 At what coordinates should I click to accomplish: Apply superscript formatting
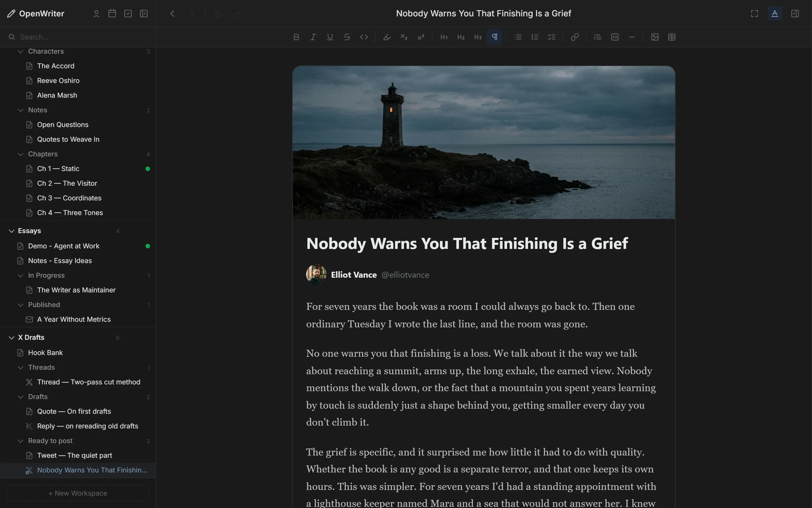(x=421, y=37)
